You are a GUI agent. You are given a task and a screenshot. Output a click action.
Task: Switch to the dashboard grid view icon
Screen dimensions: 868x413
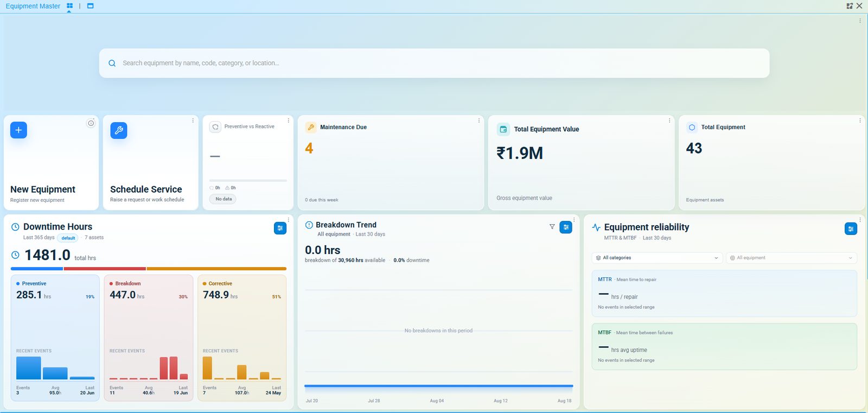pyautogui.click(x=69, y=6)
